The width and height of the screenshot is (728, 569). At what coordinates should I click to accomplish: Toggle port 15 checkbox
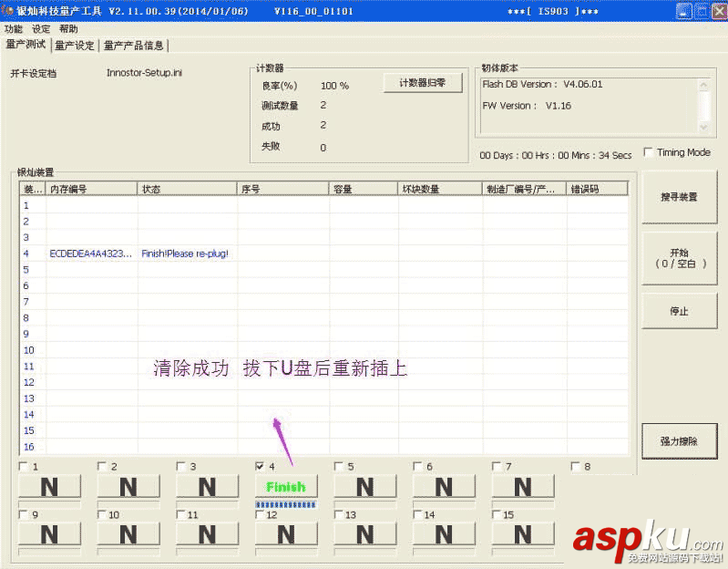497,514
